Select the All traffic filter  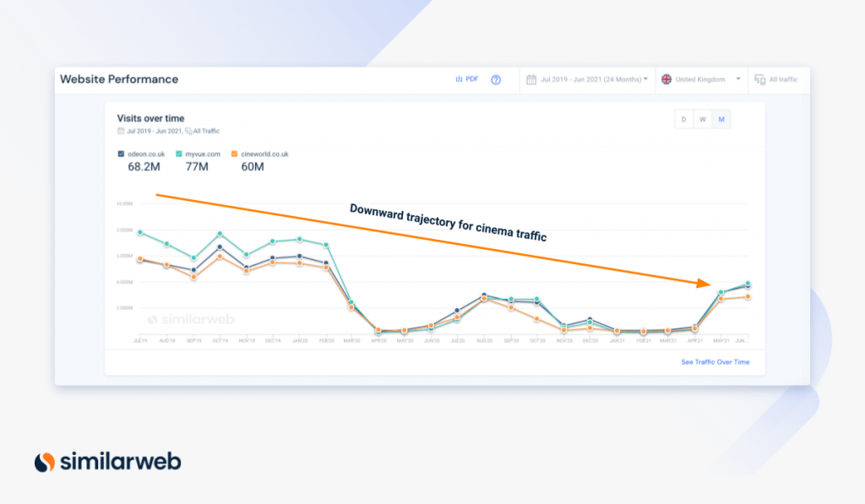point(783,79)
